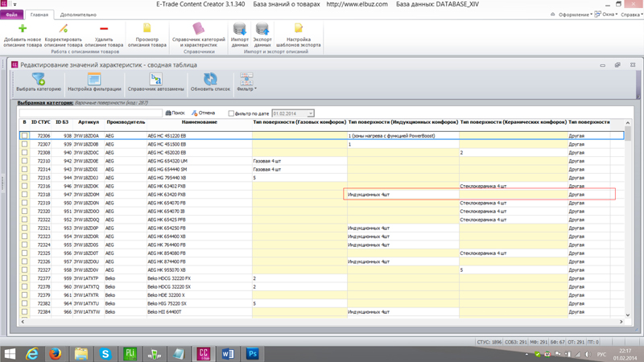This screenshot has width=644, height=362.
Task: Click the refresh list icon
Action: coord(210,79)
